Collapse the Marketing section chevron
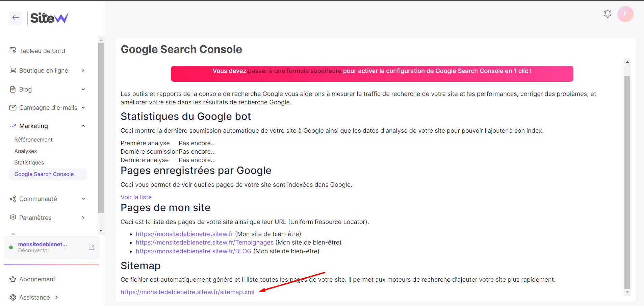The image size is (644, 306). pos(83,126)
